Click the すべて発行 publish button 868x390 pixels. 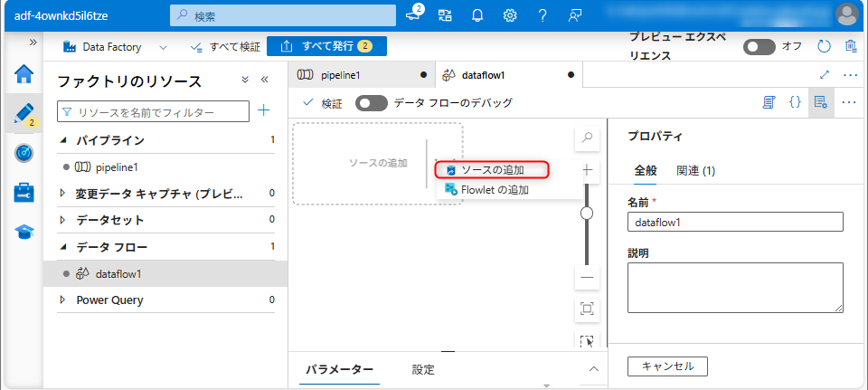point(326,46)
